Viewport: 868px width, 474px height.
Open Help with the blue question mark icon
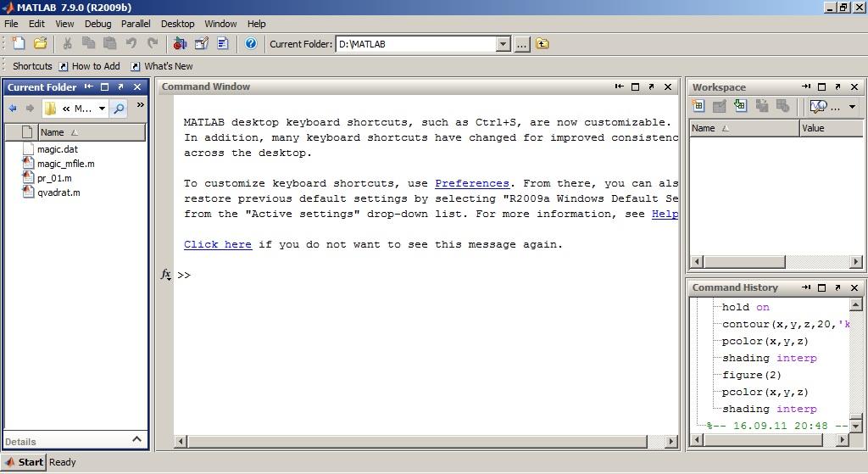tap(251, 43)
